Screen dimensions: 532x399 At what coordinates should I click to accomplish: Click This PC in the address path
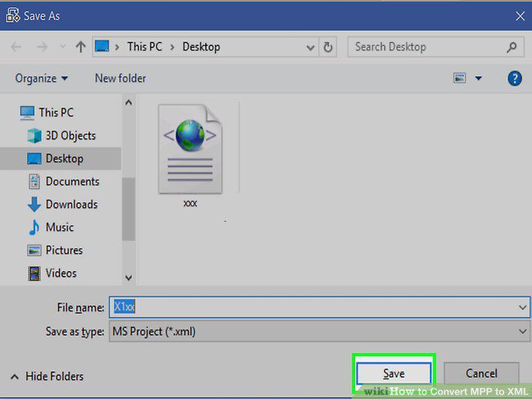coord(145,47)
